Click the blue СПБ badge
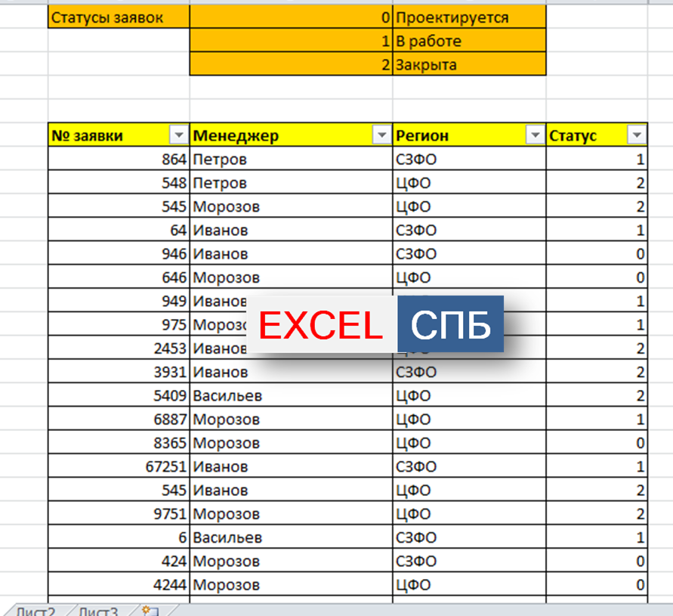This screenshot has width=673, height=616. [451, 325]
